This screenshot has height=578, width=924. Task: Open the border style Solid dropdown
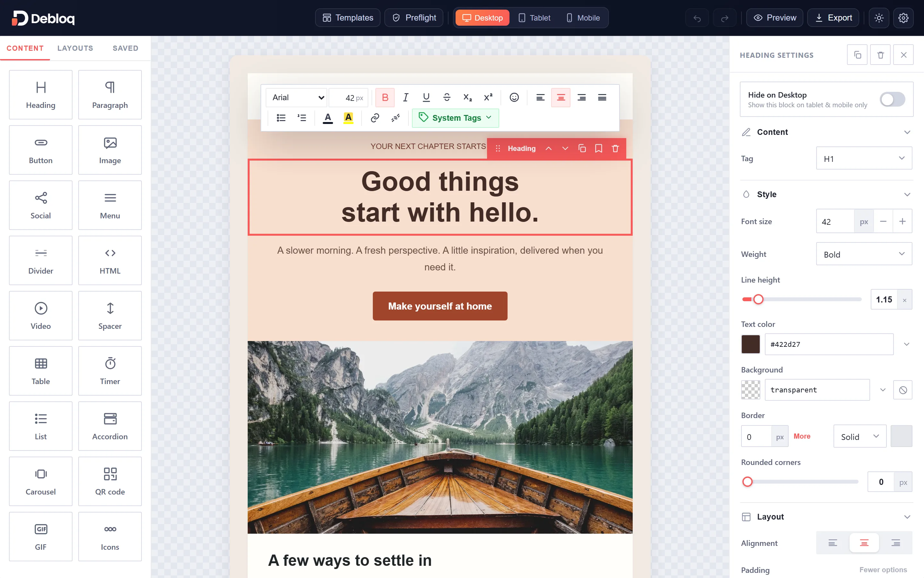click(860, 436)
